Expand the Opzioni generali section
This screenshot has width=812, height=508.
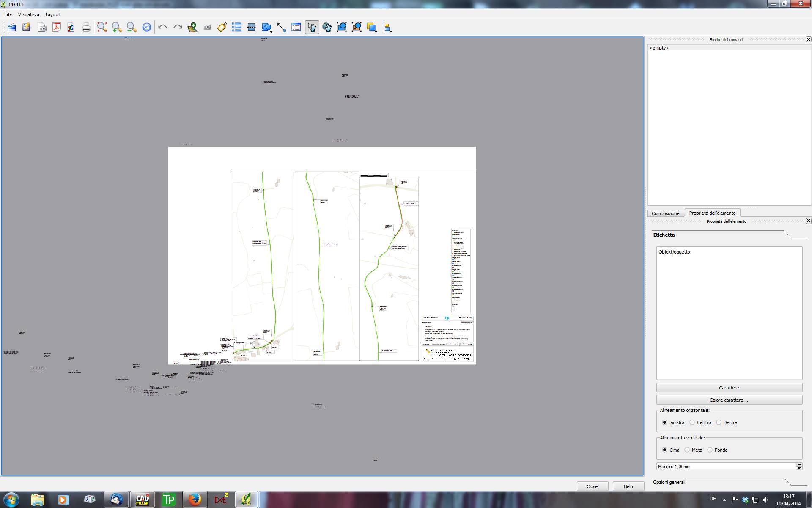click(669, 482)
